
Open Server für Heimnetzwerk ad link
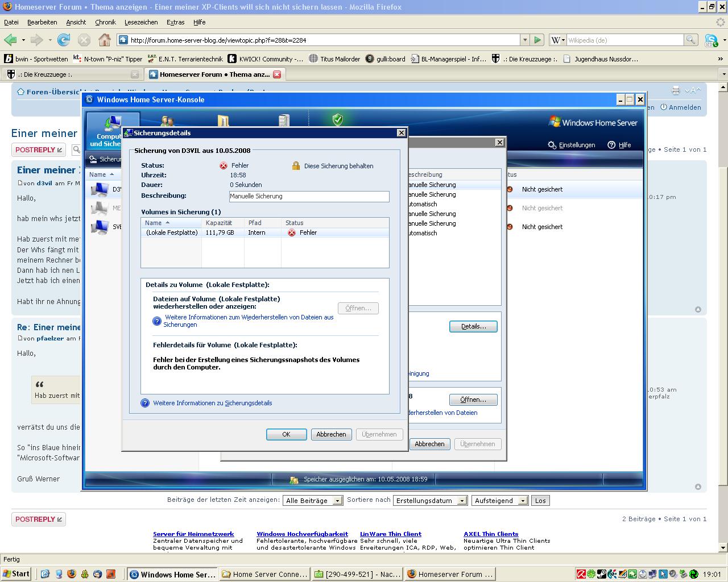pos(193,534)
